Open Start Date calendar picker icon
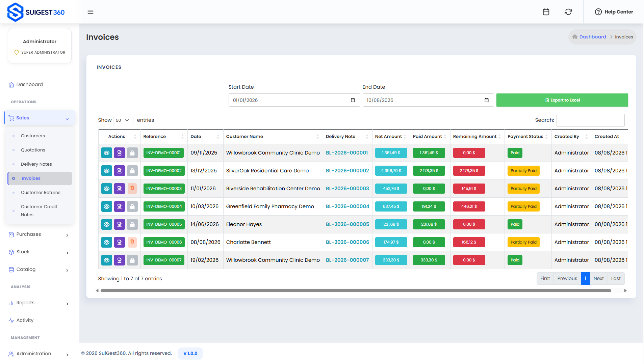644x364 pixels. pyautogui.click(x=353, y=100)
